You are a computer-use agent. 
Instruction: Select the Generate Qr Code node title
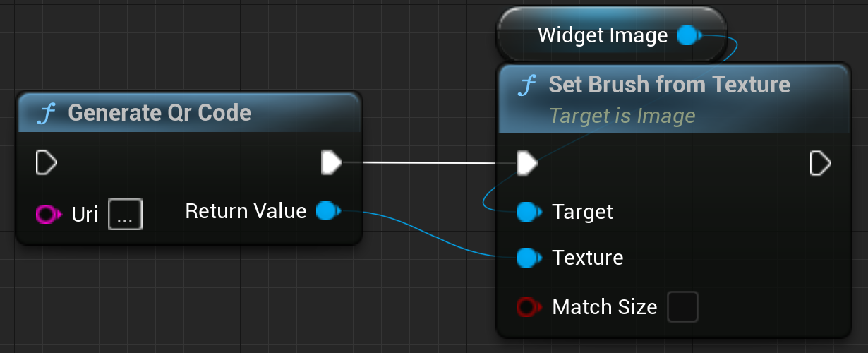(159, 113)
